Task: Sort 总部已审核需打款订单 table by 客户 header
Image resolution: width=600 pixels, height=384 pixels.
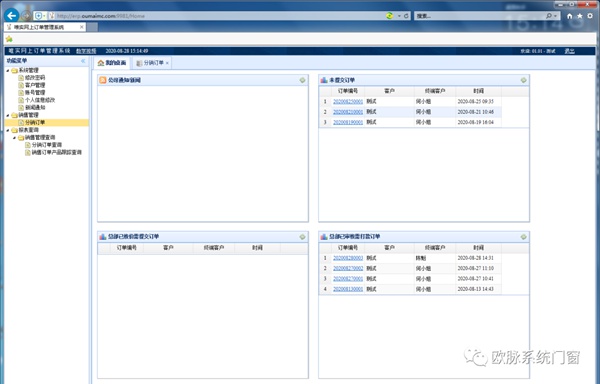Action: (389, 248)
